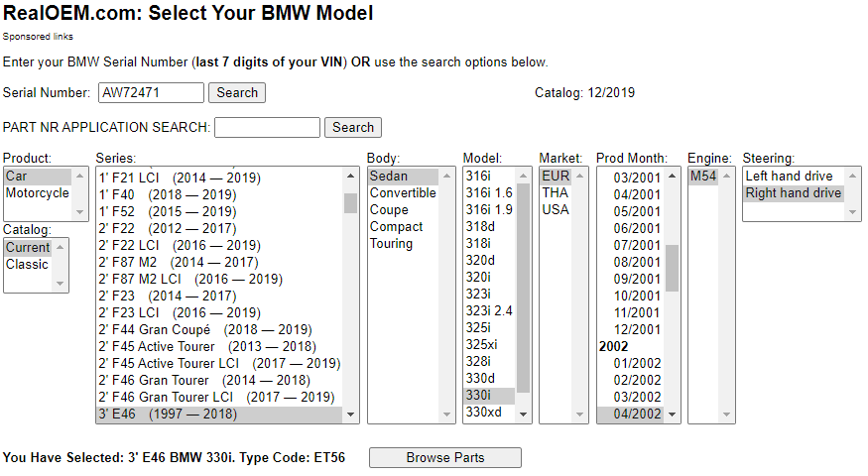Choose 1' F40 (2018 — 2019) series
The height and width of the screenshot is (476, 868).
(220, 194)
